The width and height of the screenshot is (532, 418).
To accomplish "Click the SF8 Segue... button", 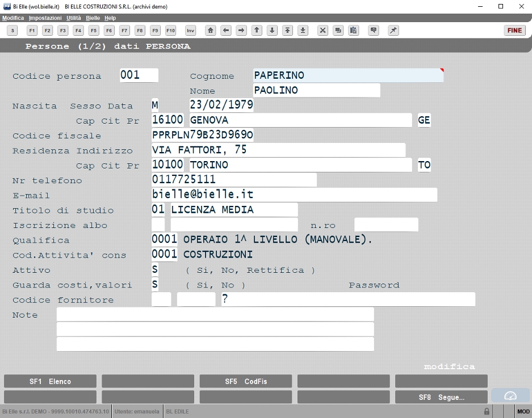I will click(441, 397).
